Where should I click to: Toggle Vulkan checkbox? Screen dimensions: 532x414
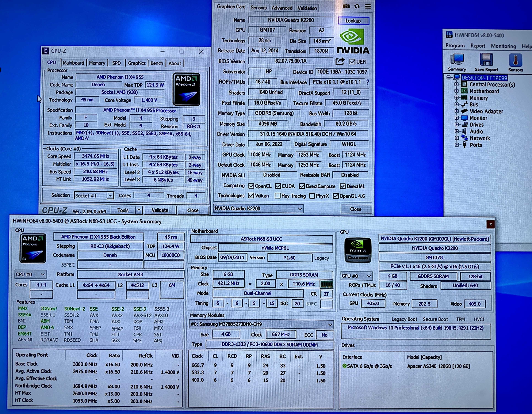[251, 196]
